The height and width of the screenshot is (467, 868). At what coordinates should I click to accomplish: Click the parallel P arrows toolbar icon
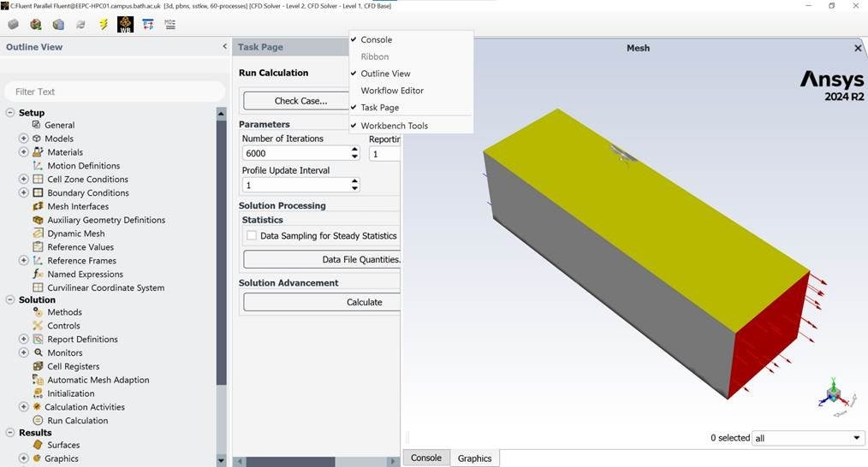148,25
